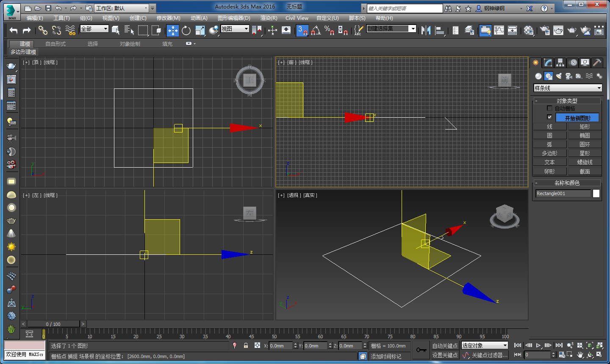
Task: Click the Rectangle001 object name field
Action: pos(563,193)
